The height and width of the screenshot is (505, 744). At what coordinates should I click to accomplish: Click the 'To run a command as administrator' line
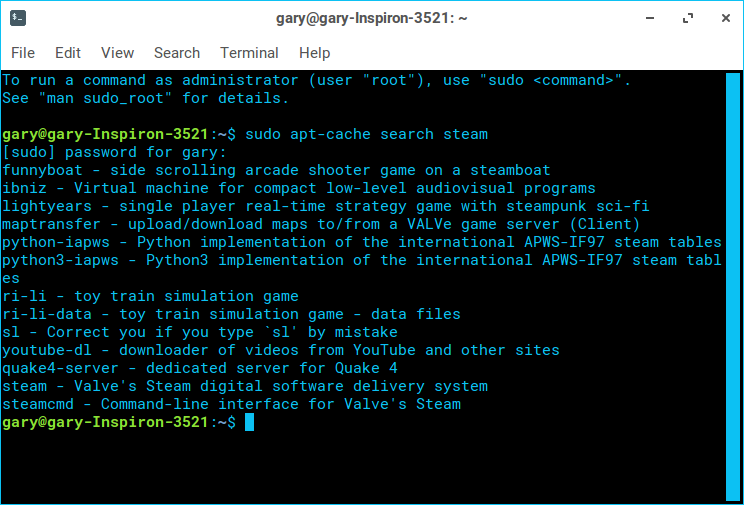pos(317,80)
